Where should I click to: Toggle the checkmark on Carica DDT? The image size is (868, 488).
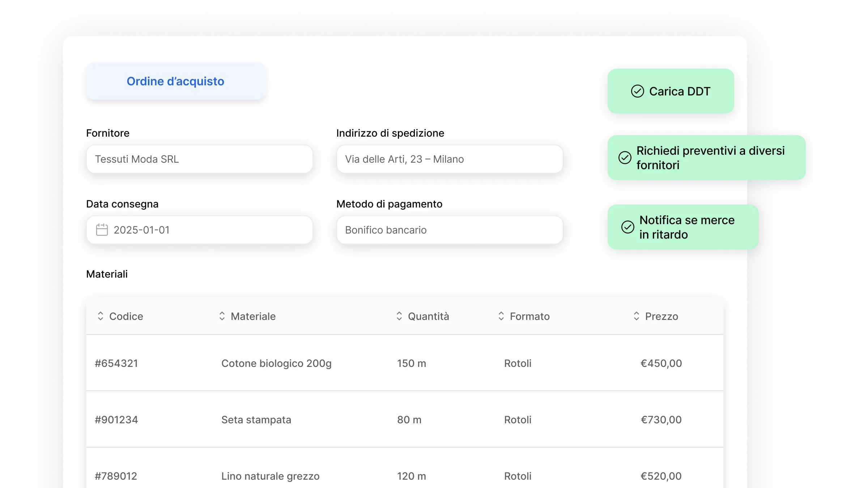[x=637, y=91]
